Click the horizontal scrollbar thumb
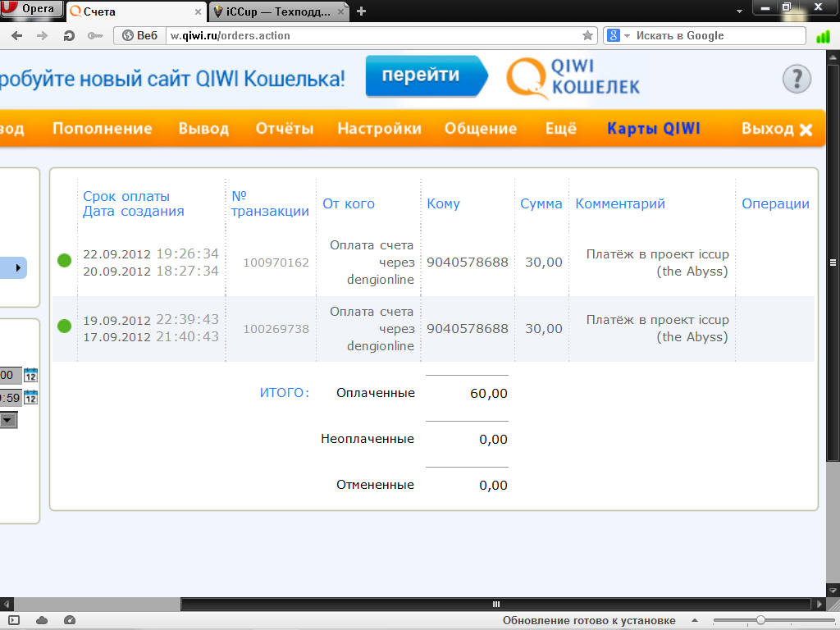The image size is (840, 630). click(x=495, y=605)
